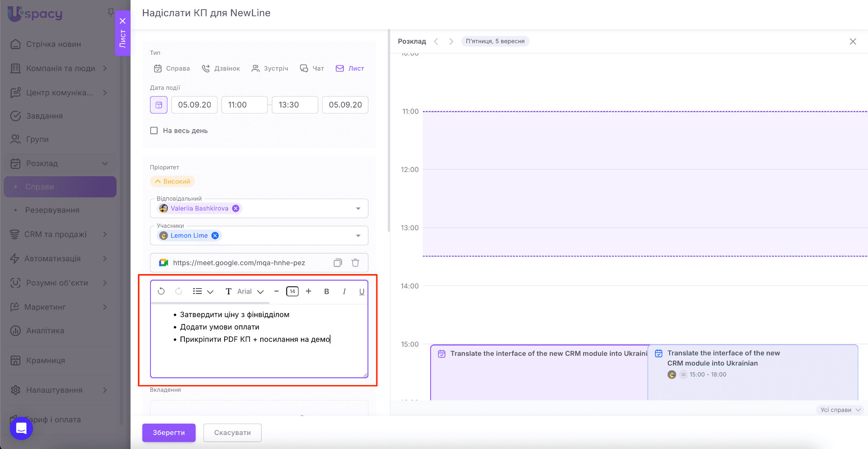The height and width of the screenshot is (449, 868).
Task: Copy the Google Meet link
Action: pyautogui.click(x=337, y=263)
